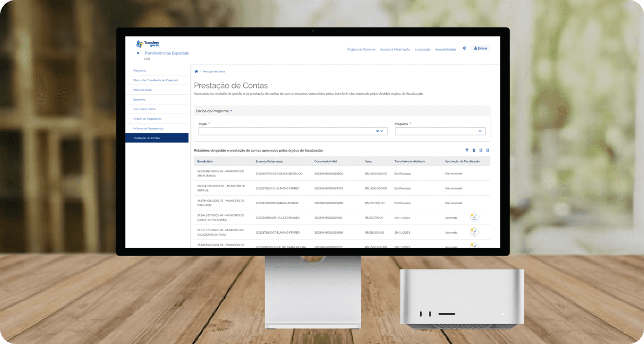Click 202330860005-DULCE MIRANDA emenda cell
Viewport: 644px width, 344px height.
click(x=278, y=218)
